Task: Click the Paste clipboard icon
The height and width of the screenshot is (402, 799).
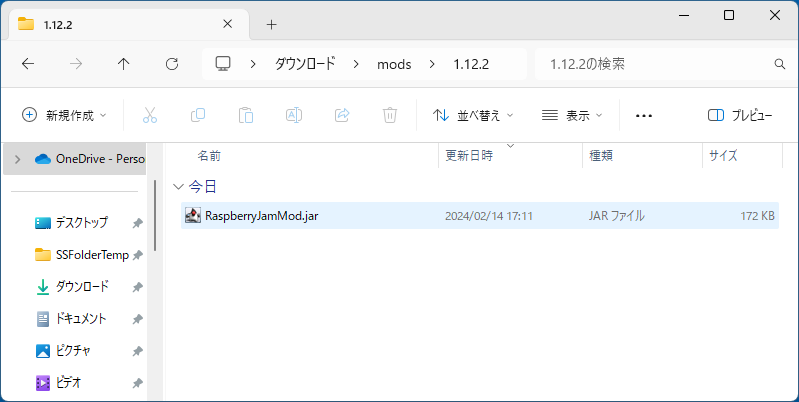Action: point(246,115)
